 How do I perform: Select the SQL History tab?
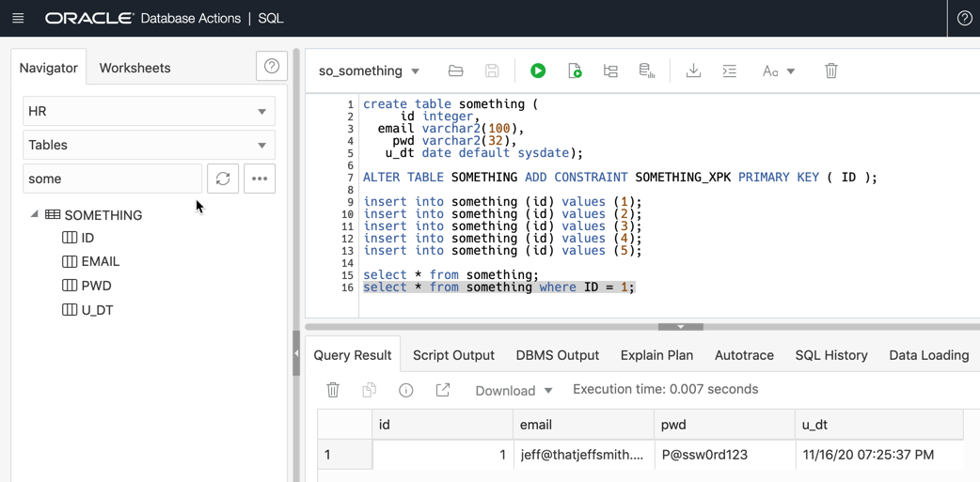831,355
